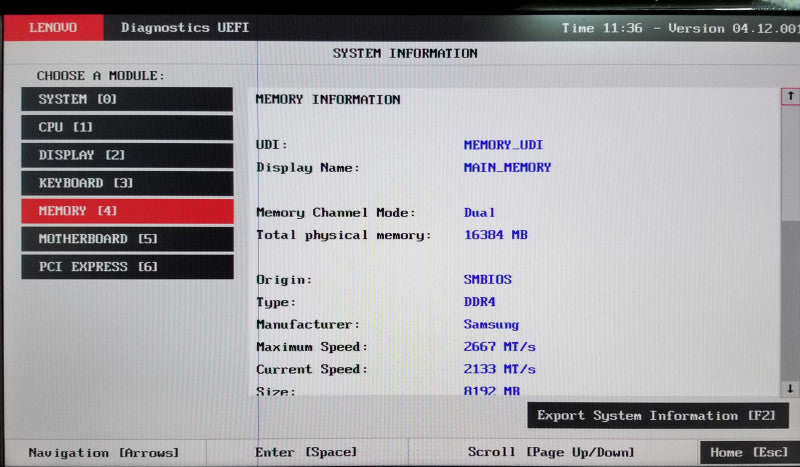Open the MOTHERBOARD [5] module
The width and height of the screenshot is (800, 467).
click(127, 239)
